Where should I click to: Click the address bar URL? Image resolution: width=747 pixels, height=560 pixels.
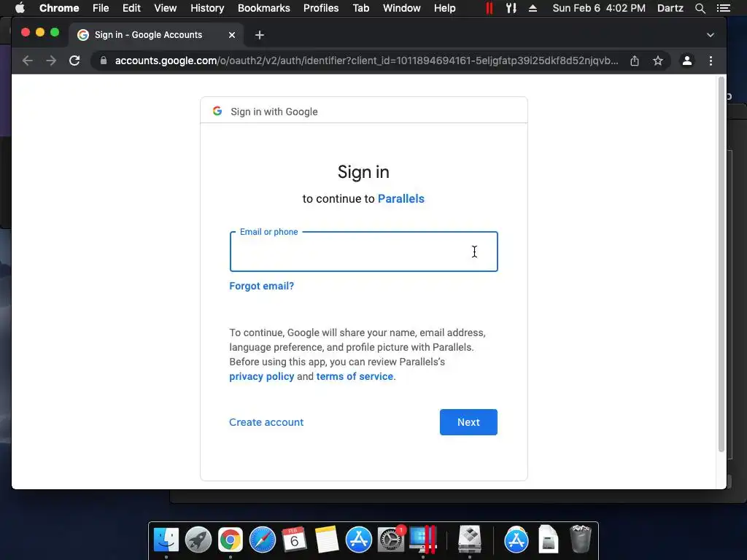point(366,61)
